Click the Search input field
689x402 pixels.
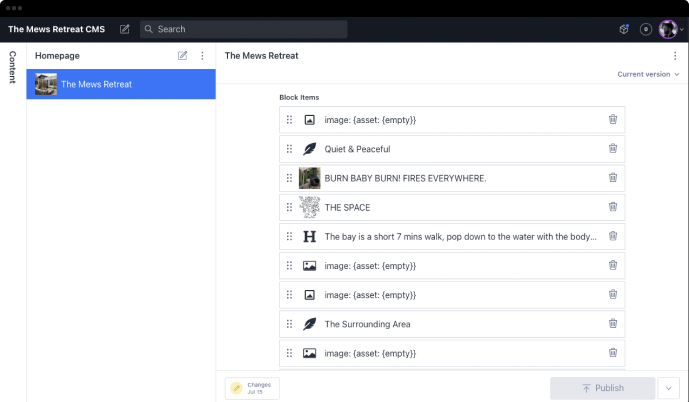[x=244, y=29]
